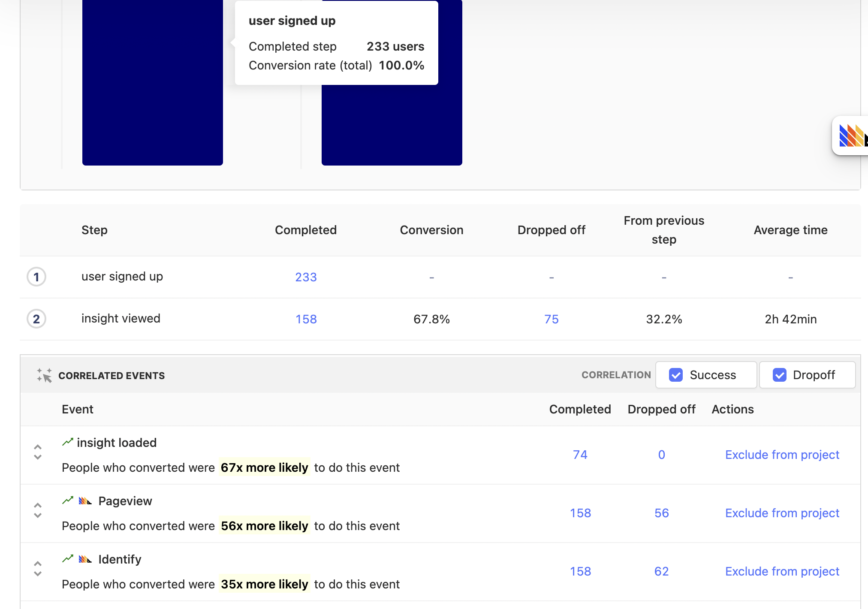This screenshot has width=868, height=609.
Task: Expand the Identify event row
Action: [38, 569]
